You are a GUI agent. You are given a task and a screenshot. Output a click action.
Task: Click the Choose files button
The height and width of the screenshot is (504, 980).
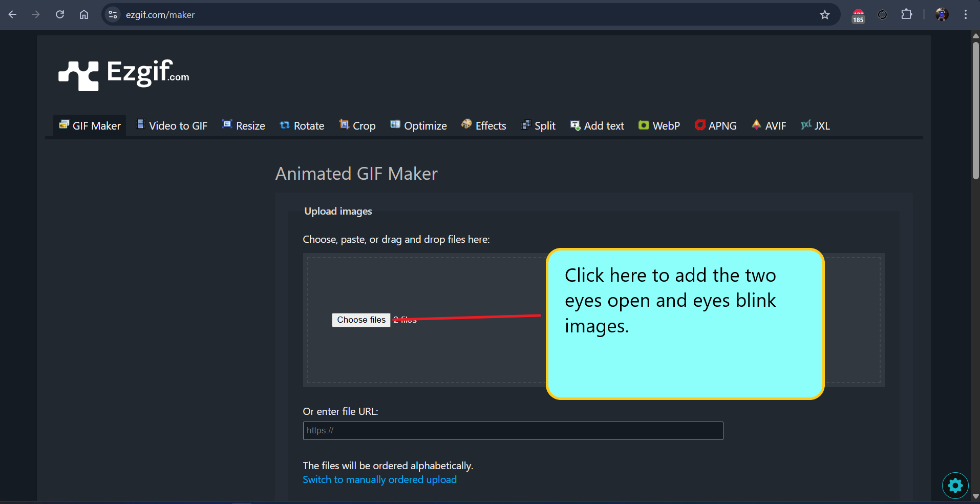[361, 320]
